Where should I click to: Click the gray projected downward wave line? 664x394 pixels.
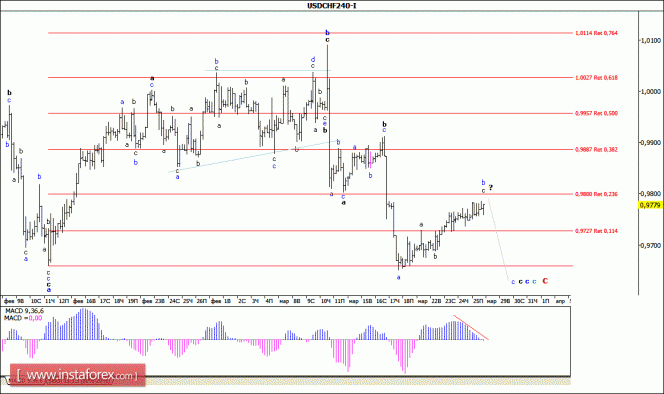pyautogui.click(x=498, y=239)
